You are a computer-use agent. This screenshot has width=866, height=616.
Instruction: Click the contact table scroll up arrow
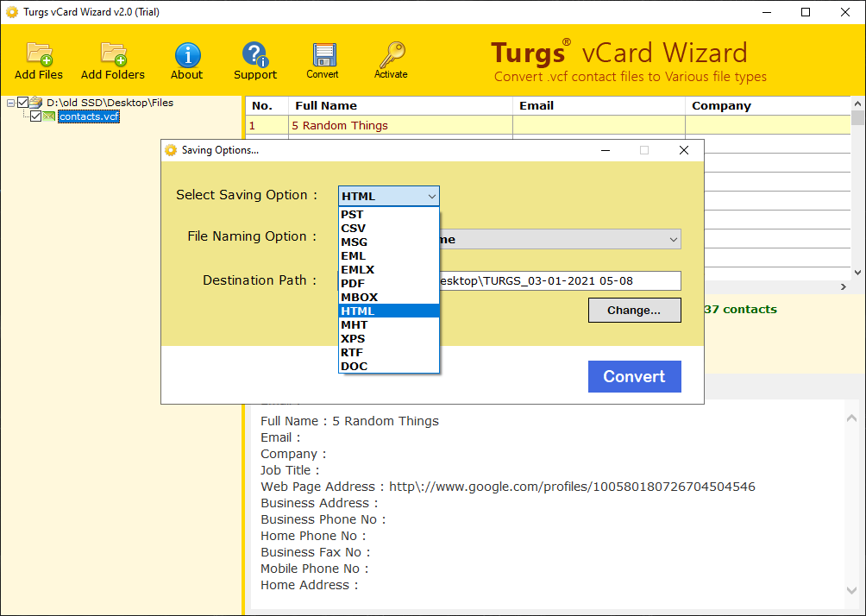(x=857, y=104)
